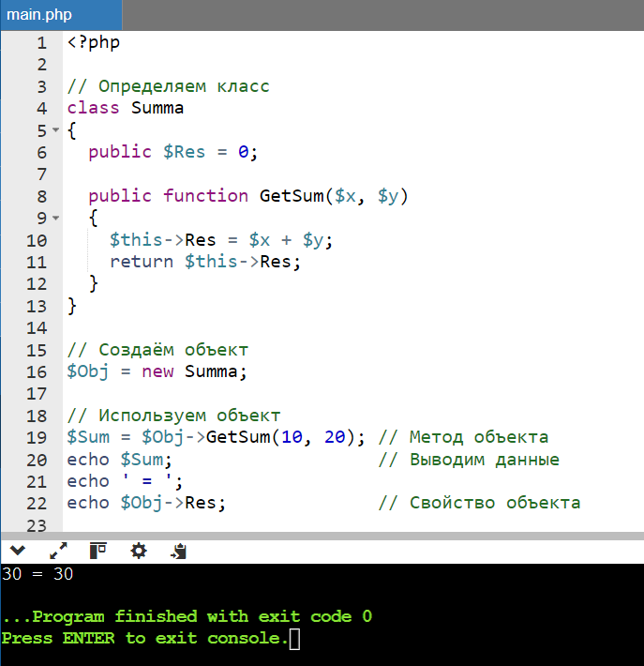Open console settings gear icon
This screenshot has height=666, width=644.
coord(139,551)
